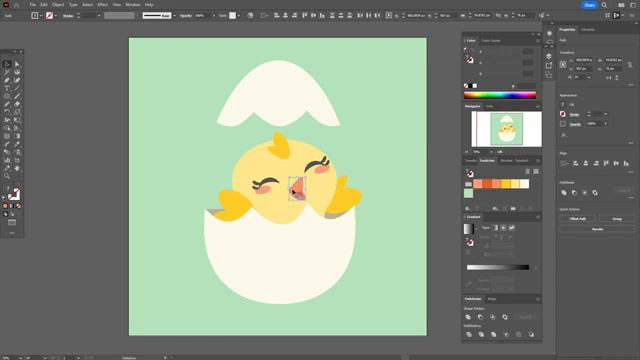This screenshot has width=640, height=360.
Task: Switch Swatches panel to thumbnail view
Action: 536,172
